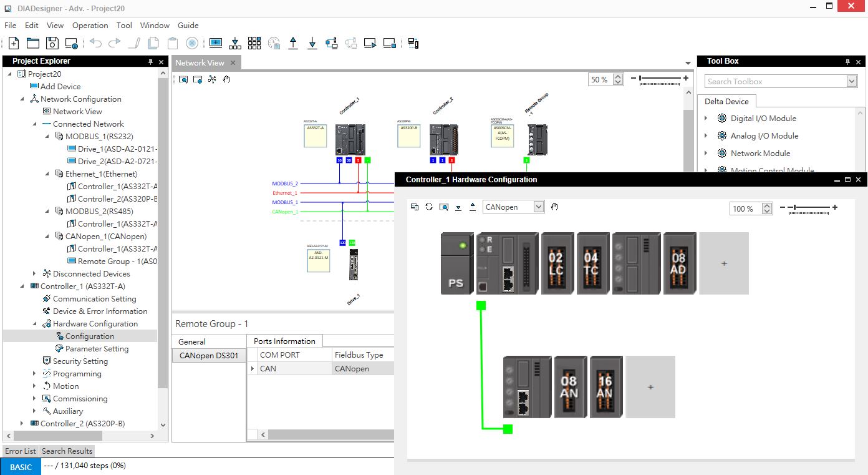Switch to the Ports Information tab

click(284, 341)
